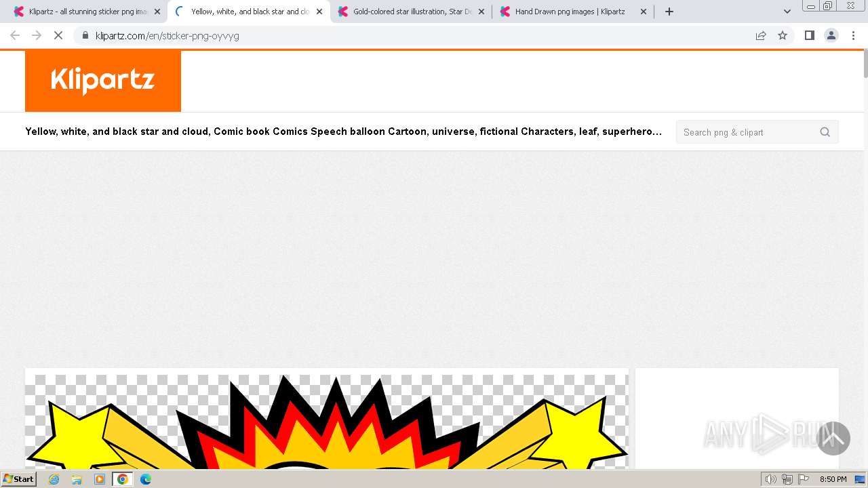Bookmark this page with the star
This screenshot has width=868, height=488.
[x=783, y=35]
